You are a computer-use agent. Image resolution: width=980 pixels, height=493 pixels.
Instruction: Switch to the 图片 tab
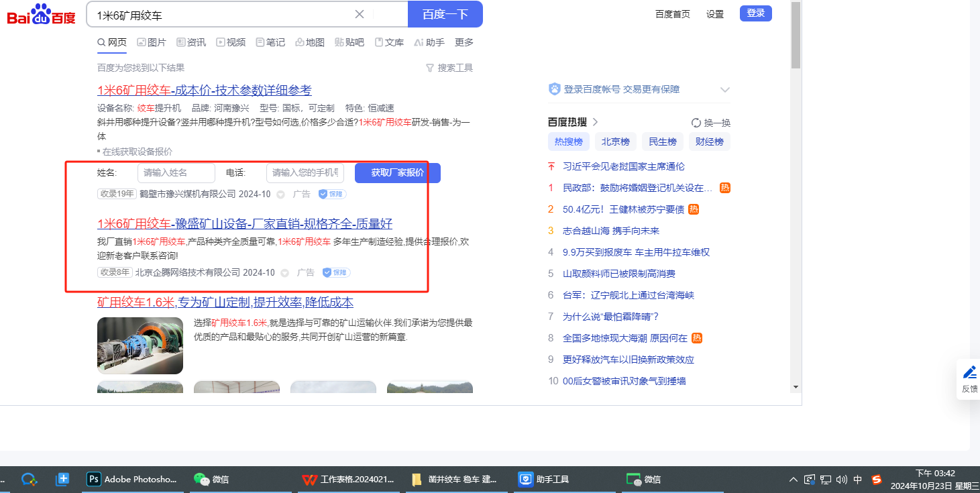click(152, 42)
